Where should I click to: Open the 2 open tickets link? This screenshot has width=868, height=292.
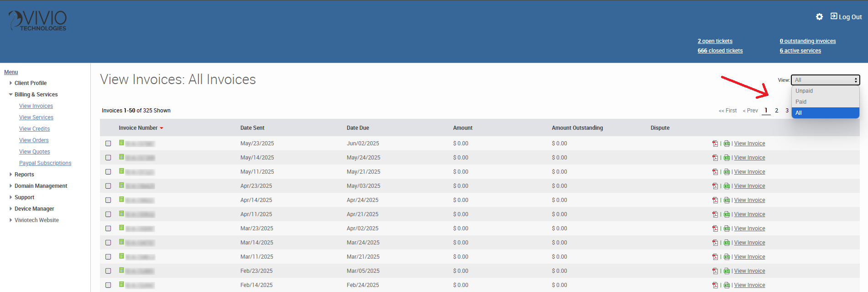(715, 41)
